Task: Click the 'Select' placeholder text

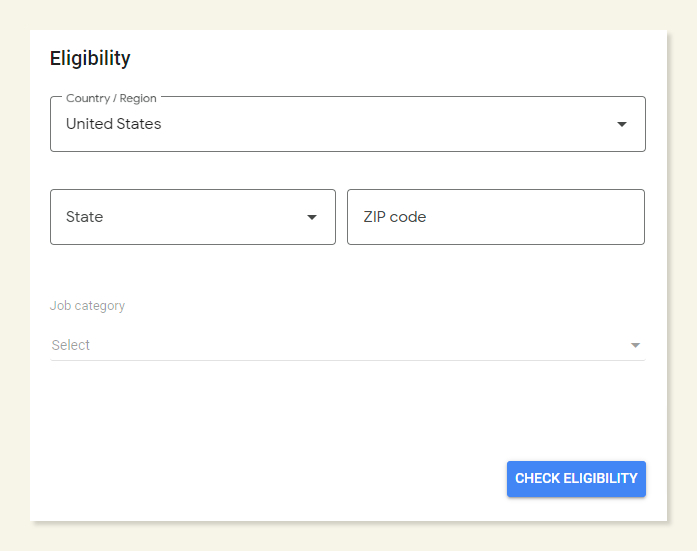Action: coord(71,345)
